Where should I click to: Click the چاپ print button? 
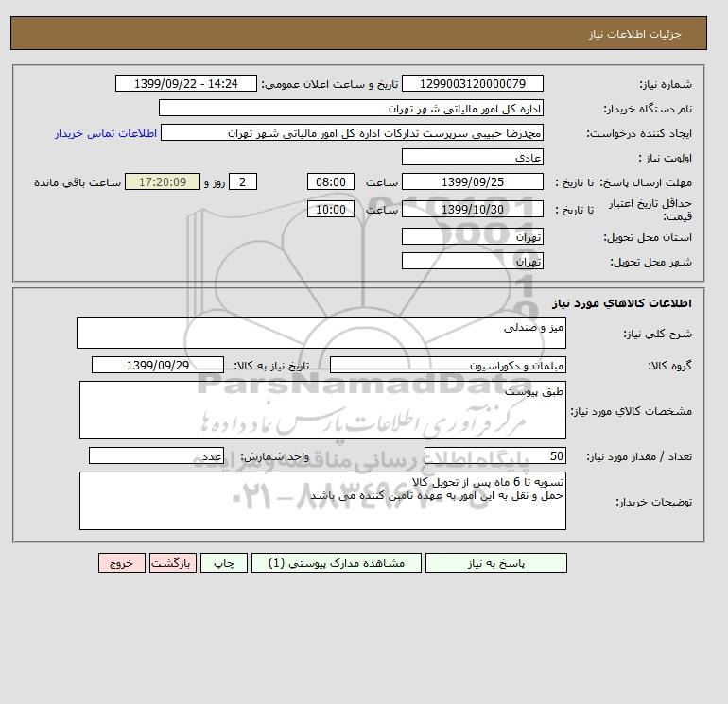[x=224, y=563]
